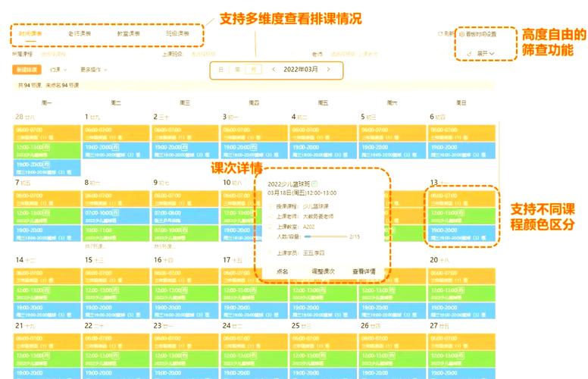This screenshot has width=588, height=379.
Task: Click the 所属课程 filter field
Action: (x=52, y=55)
